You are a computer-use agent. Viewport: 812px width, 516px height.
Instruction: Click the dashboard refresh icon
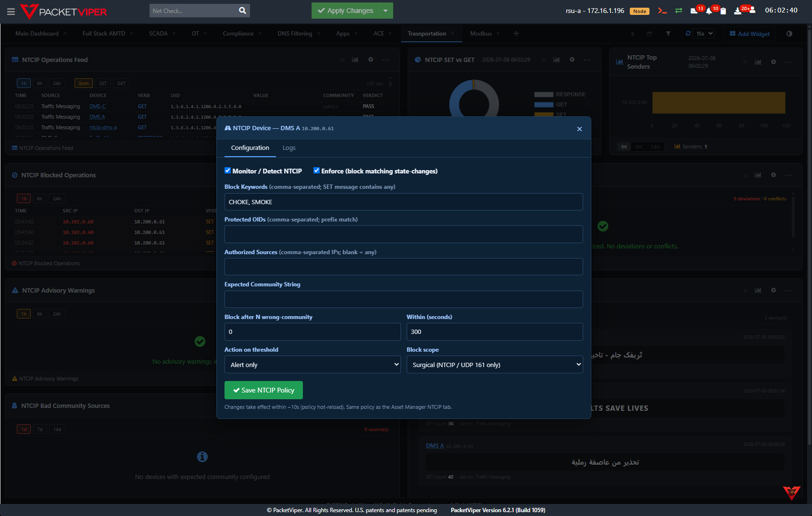pos(688,33)
